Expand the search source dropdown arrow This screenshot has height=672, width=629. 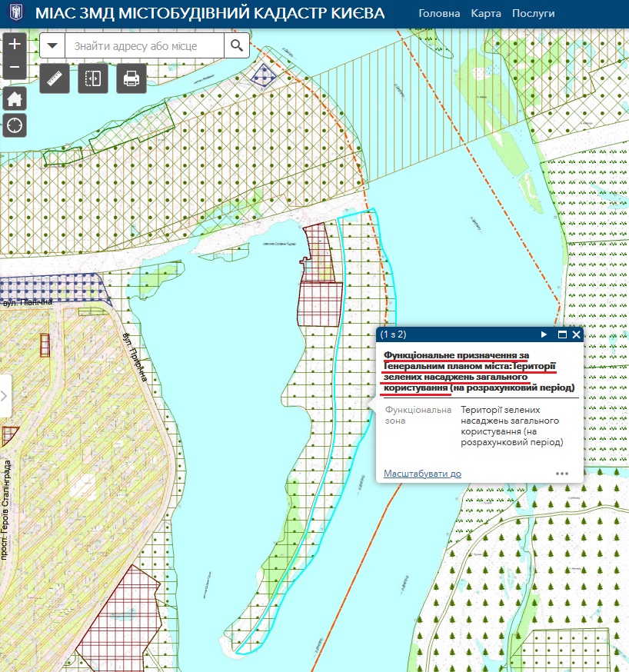click(52, 46)
